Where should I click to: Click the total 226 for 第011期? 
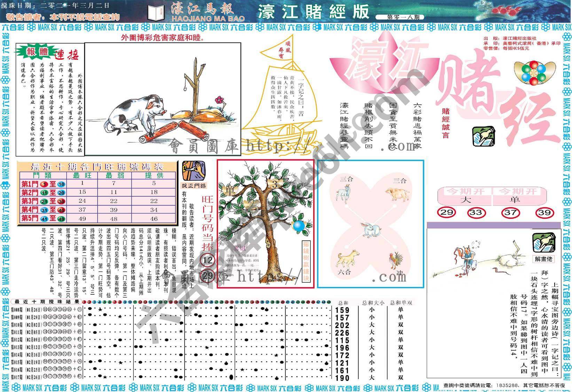tap(342, 333)
